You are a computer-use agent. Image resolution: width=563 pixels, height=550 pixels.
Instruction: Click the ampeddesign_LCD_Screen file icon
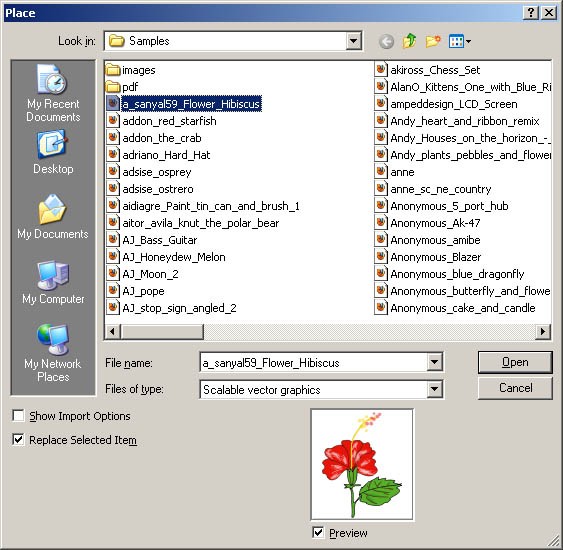click(381, 104)
